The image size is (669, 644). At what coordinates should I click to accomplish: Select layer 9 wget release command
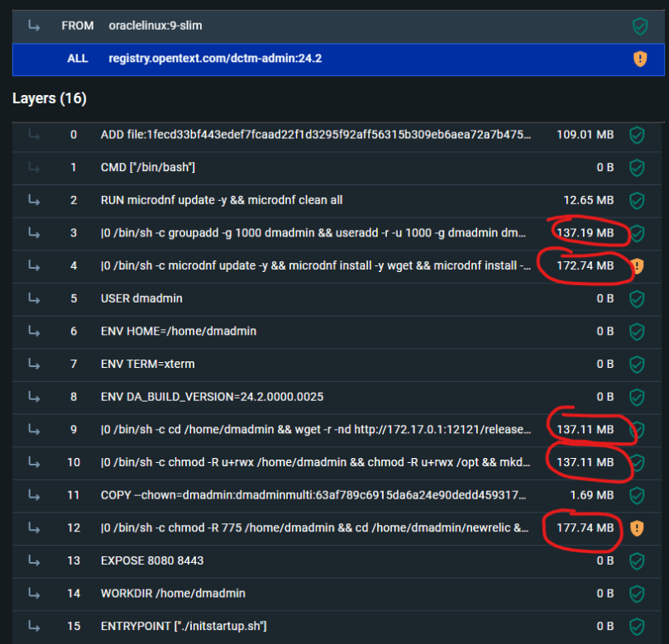point(337,430)
